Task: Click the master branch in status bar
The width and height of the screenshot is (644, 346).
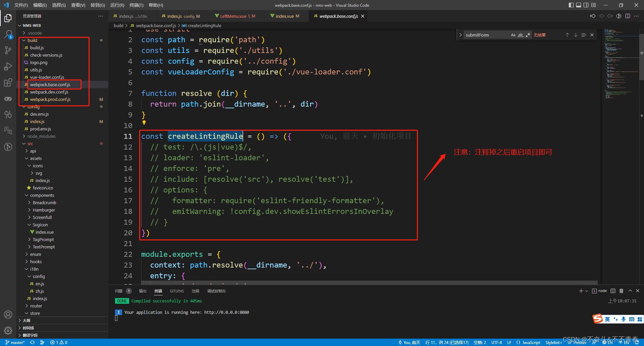Action: coord(15,342)
